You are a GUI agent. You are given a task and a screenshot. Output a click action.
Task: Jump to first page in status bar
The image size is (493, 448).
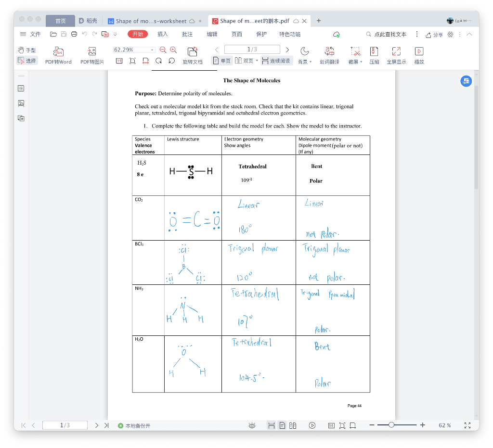click(x=23, y=425)
